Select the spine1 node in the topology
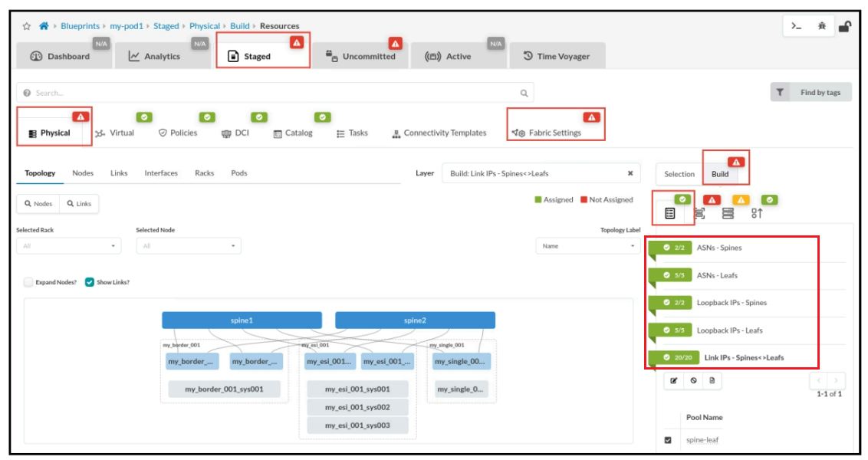The width and height of the screenshot is (868, 460). point(242,320)
